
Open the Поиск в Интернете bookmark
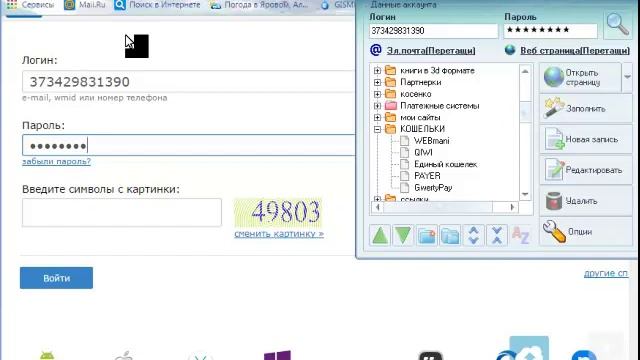(x=158, y=5)
